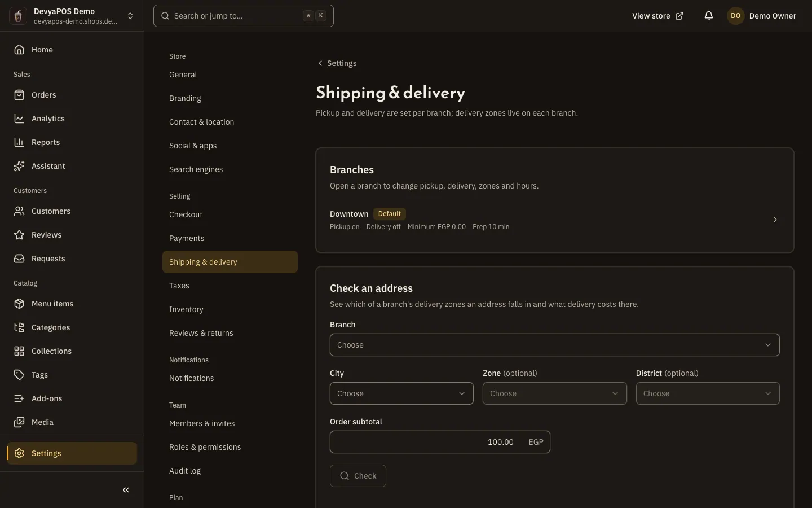This screenshot has width=812, height=508.
Task: Click the Collections grid icon
Action: coord(19,351)
